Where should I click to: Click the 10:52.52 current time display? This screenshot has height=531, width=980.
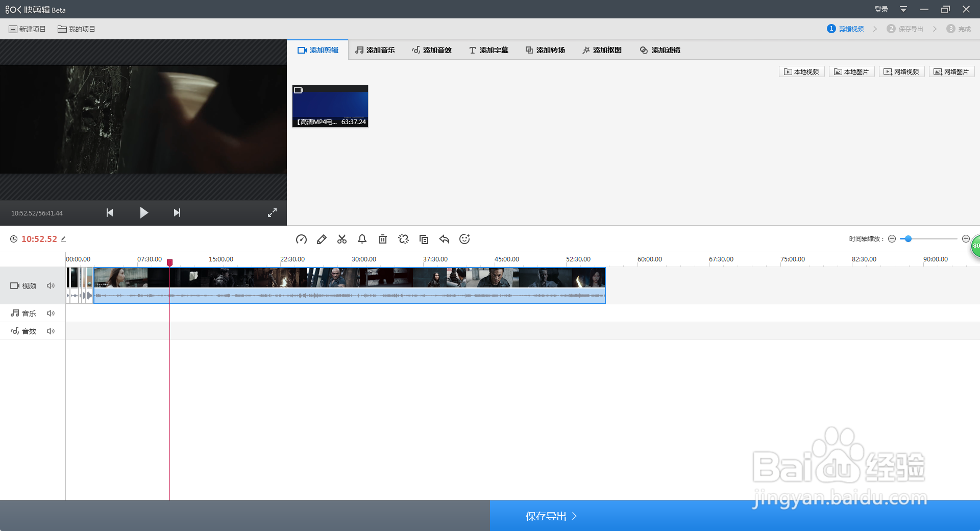point(39,239)
